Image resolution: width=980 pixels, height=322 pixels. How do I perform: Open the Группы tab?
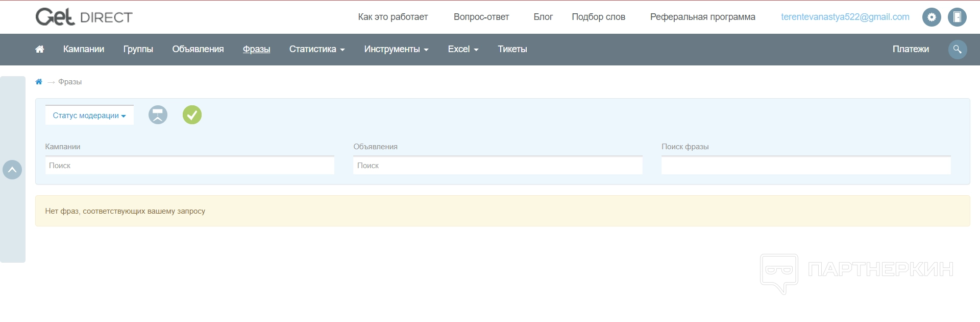pyautogui.click(x=138, y=49)
